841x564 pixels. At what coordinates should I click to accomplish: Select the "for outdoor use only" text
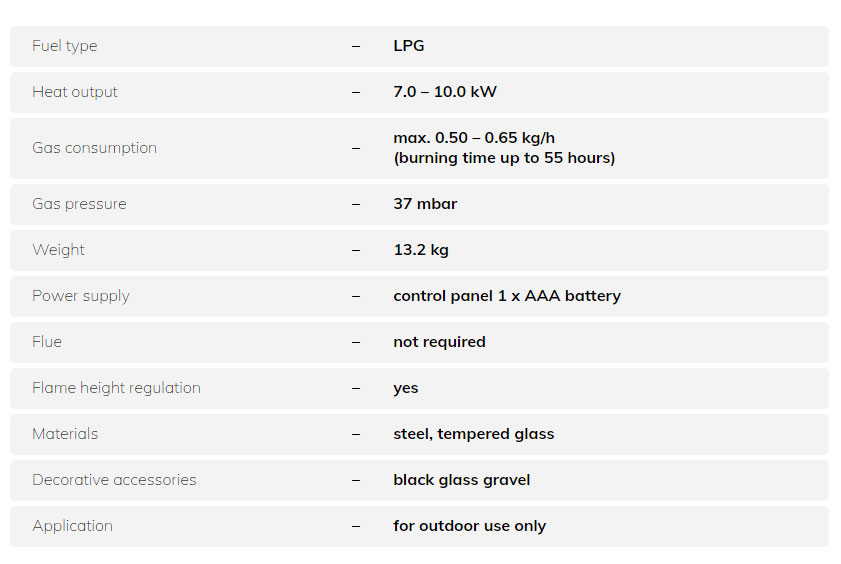(x=470, y=526)
